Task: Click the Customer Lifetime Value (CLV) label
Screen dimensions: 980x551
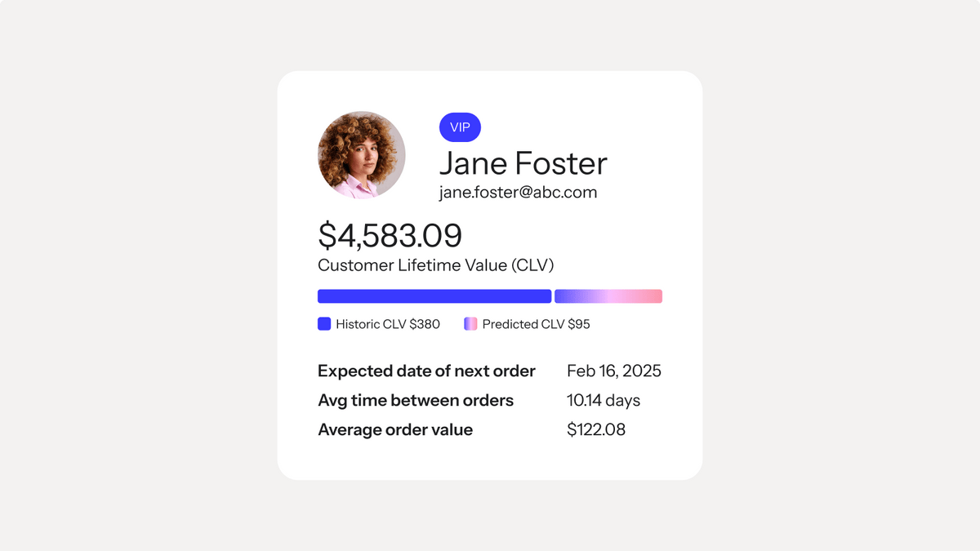Action: (x=436, y=265)
